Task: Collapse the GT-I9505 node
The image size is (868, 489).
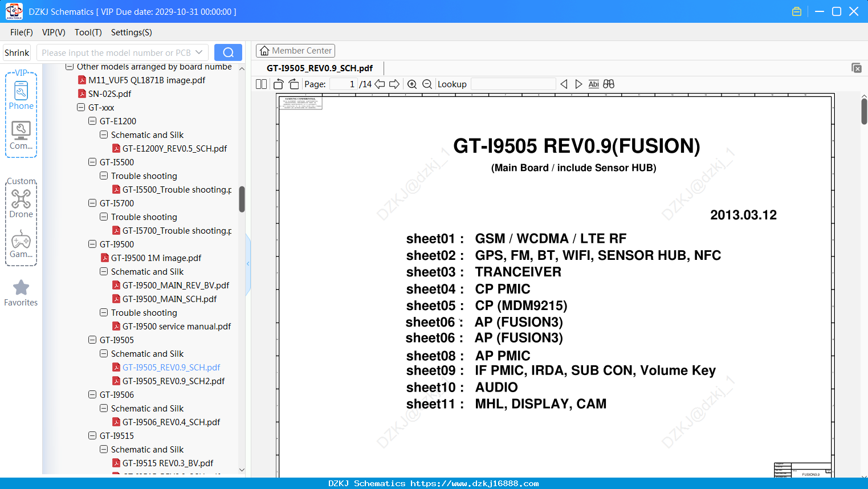Action: click(92, 340)
